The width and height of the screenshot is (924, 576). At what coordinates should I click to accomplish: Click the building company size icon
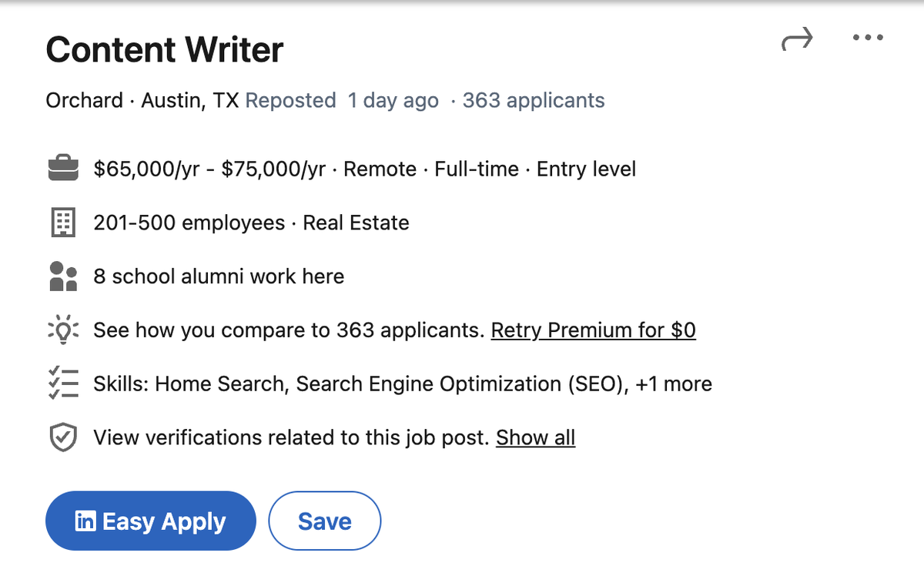(63, 223)
